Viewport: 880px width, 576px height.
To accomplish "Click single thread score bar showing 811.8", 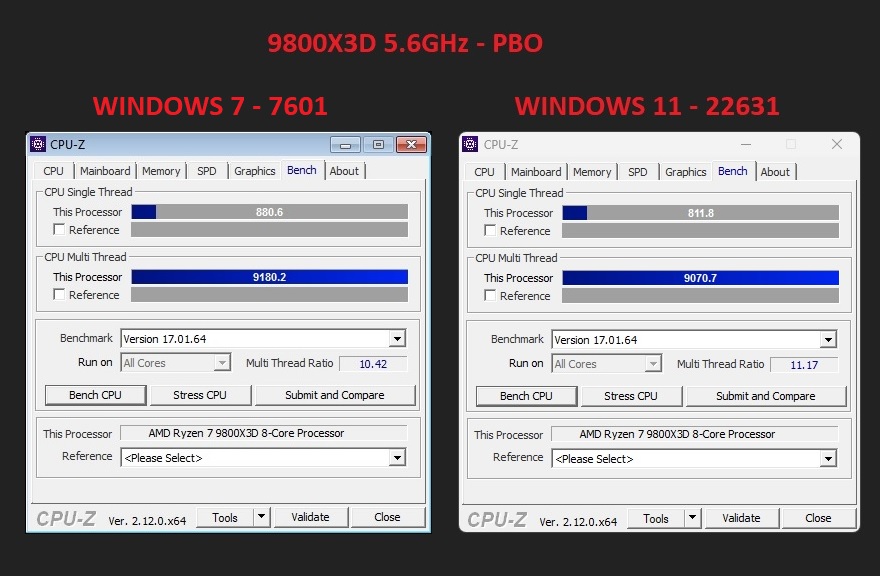I will tap(700, 213).
